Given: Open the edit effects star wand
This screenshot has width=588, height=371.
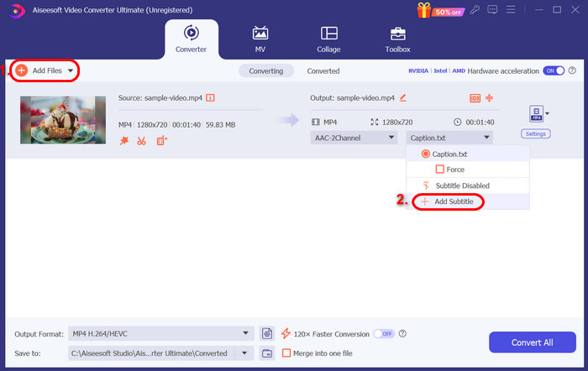Looking at the screenshot, I should click(124, 141).
